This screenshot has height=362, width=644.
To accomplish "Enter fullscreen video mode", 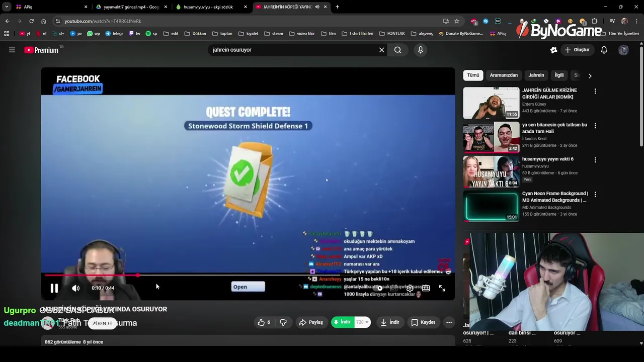I will click(x=442, y=288).
